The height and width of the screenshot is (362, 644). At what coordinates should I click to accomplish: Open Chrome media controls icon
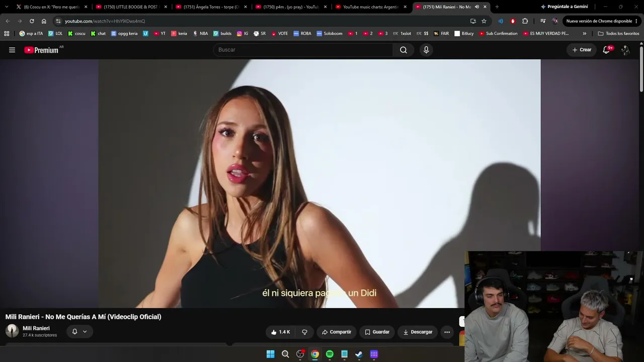(543, 21)
